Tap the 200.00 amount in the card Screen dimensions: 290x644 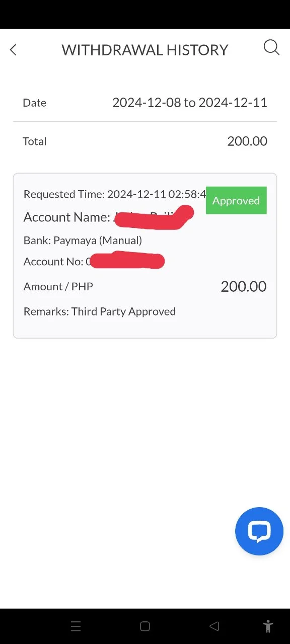click(244, 286)
